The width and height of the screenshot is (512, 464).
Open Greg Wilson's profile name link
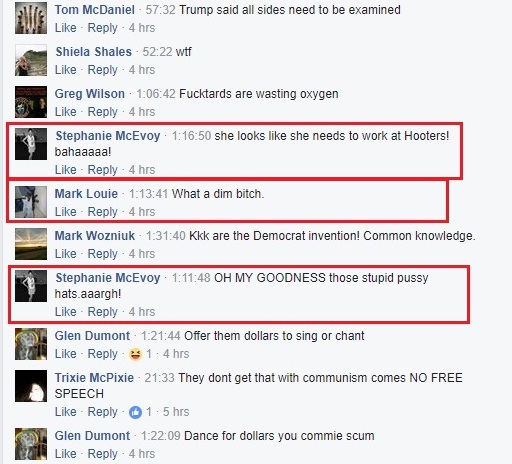90,94
